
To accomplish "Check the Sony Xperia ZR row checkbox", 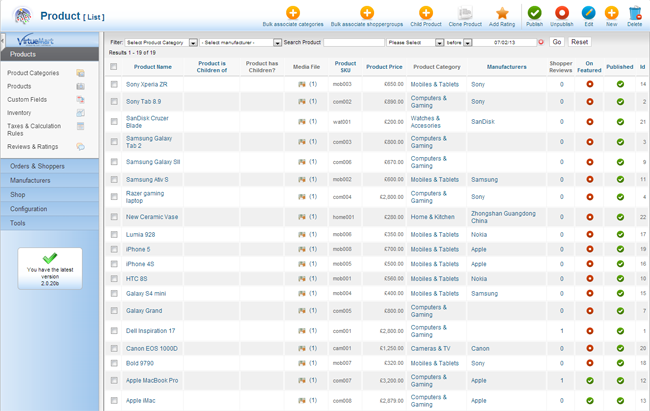I will coord(114,85).
